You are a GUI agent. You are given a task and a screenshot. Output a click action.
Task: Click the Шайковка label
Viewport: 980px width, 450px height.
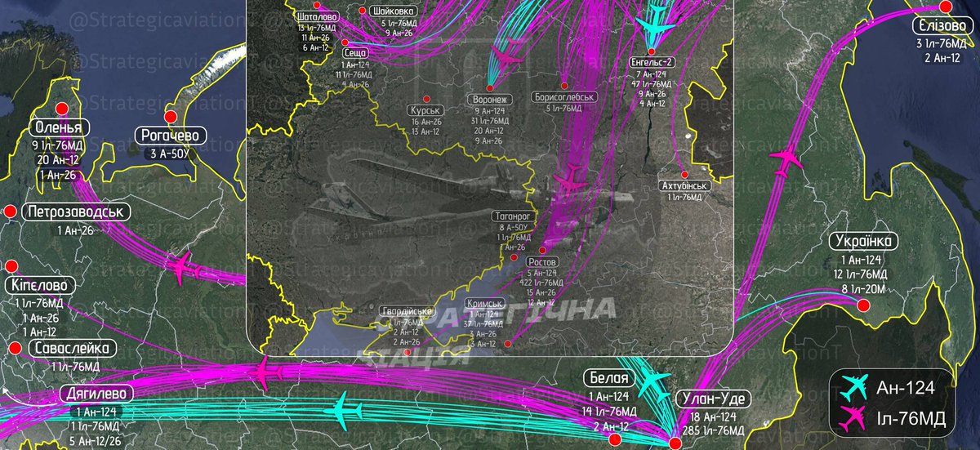tap(394, 11)
